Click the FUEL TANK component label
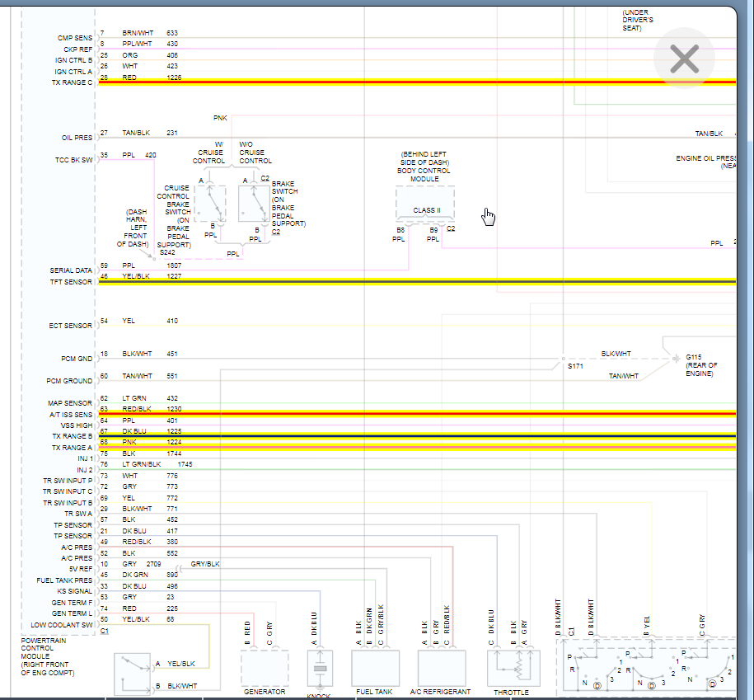This screenshot has height=700, width=754. [374, 692]
